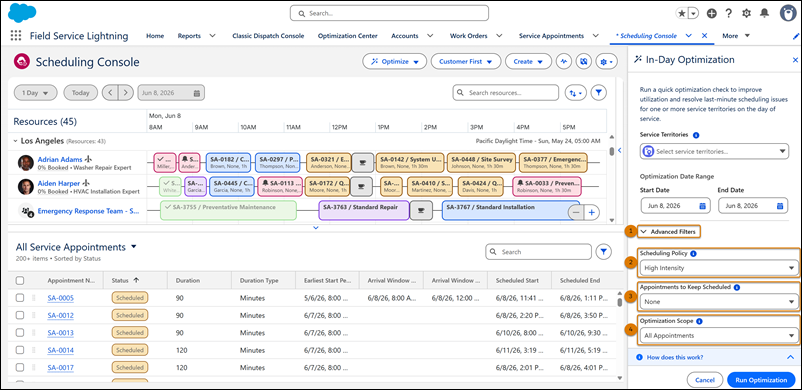This screenshot has width=802, height=390.
Task: Open the Help question mark icon
Action: coord(729,14)
